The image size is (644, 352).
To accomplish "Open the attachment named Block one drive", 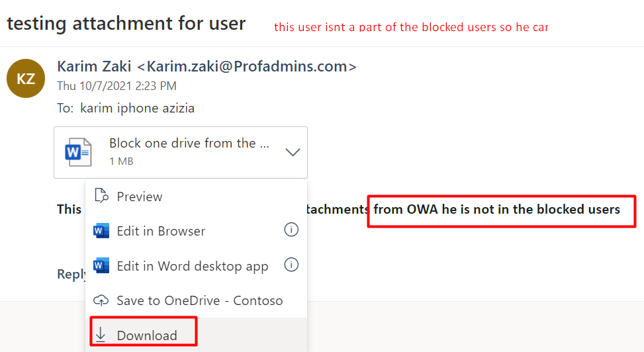I will (x=189, y=143).
